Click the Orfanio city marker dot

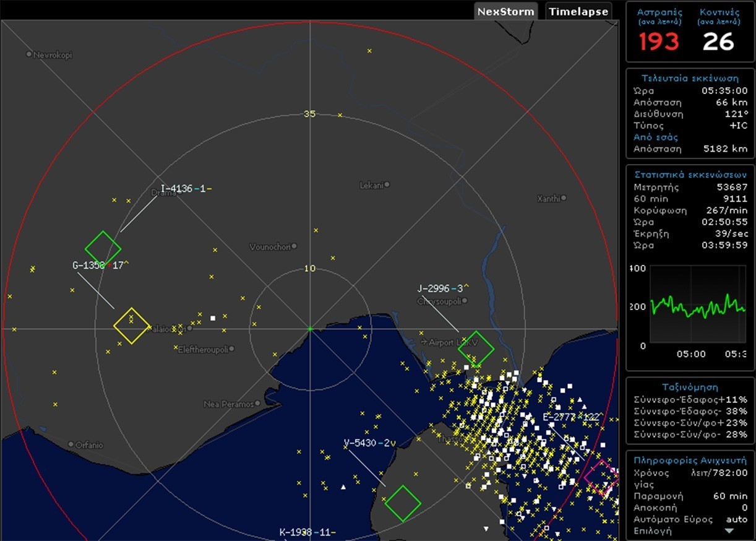71,444
